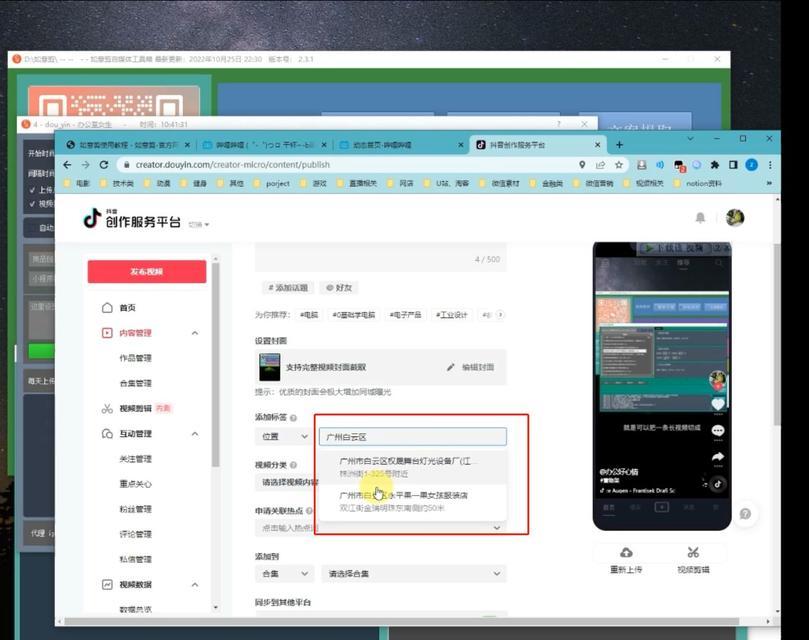Click the heart icon in phone preview

coord(718,404)
